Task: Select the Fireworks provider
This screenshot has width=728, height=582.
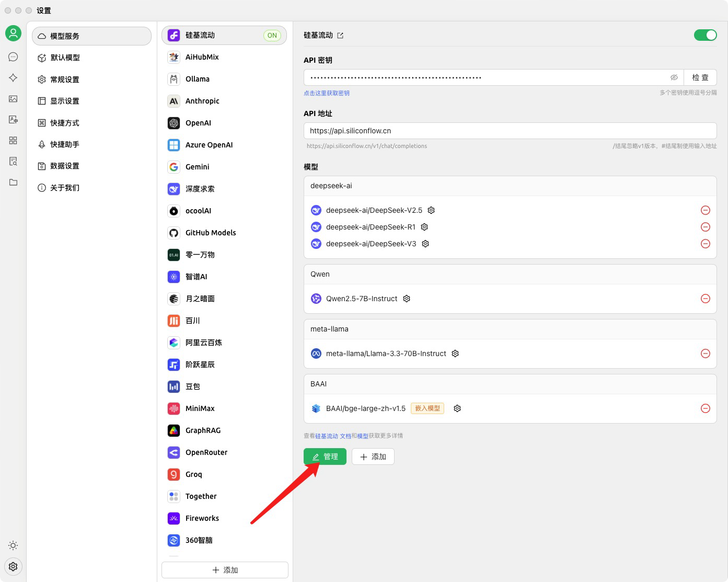Action: coord(224,518)
